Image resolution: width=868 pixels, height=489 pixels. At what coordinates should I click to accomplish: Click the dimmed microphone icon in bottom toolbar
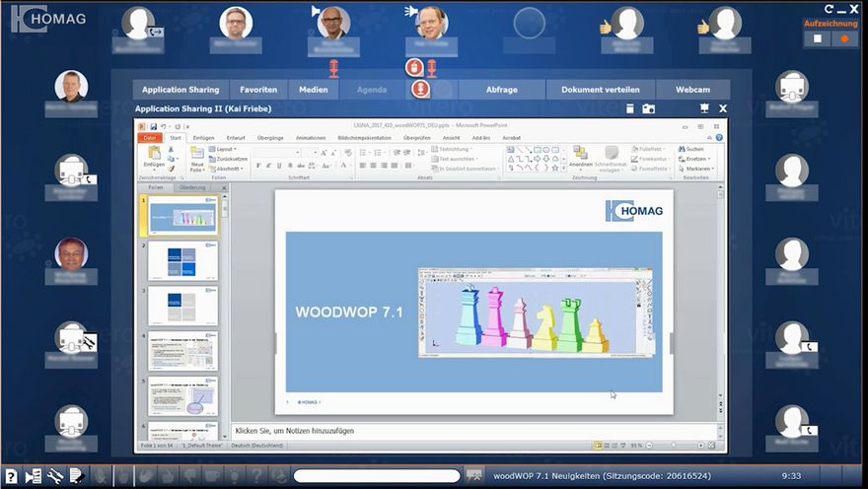click(x=101, y=476)
